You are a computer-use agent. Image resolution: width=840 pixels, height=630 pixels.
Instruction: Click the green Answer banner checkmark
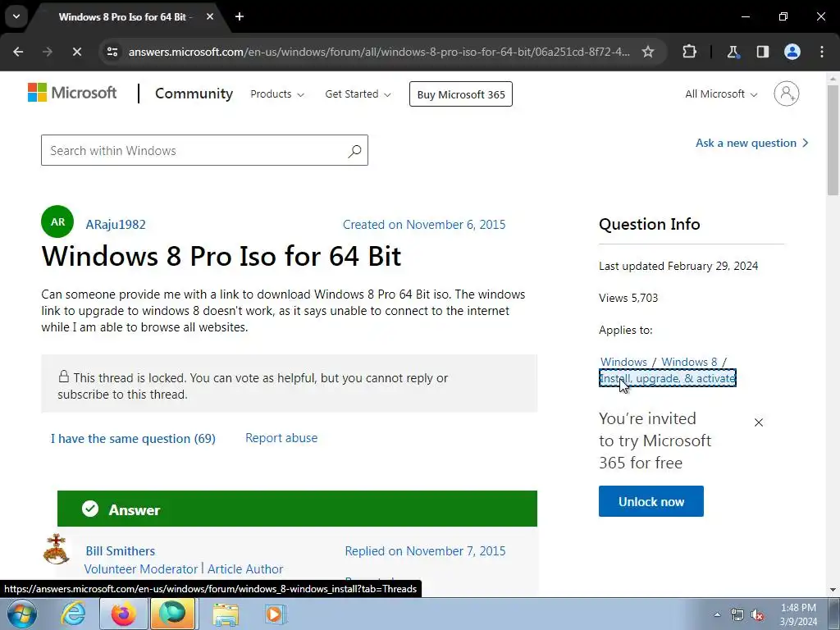click(90, 509)
